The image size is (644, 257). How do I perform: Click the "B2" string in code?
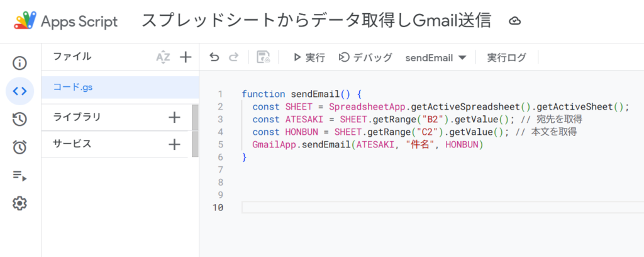click(x=433, y=120)
